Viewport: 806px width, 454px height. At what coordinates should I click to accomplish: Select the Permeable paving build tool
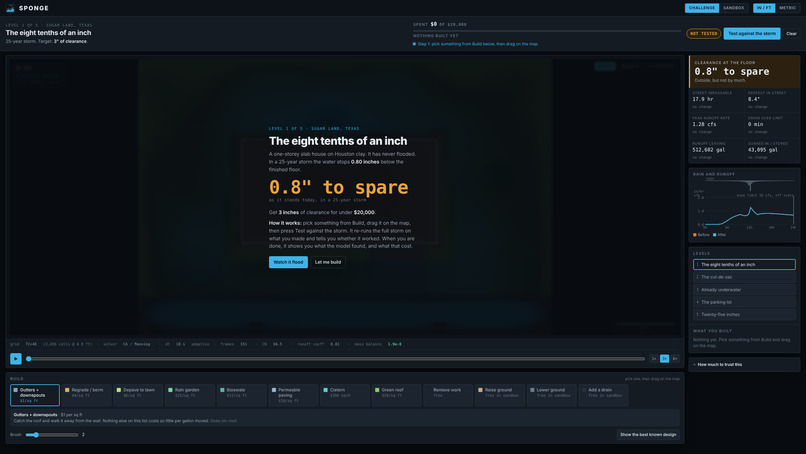coord(294,395)
